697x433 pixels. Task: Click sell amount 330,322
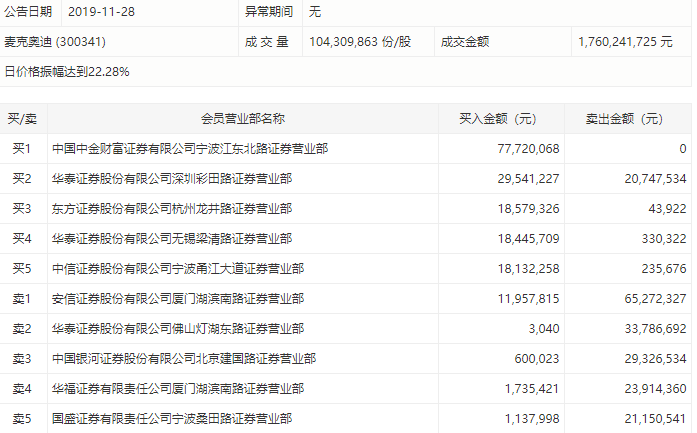point(664,239)
